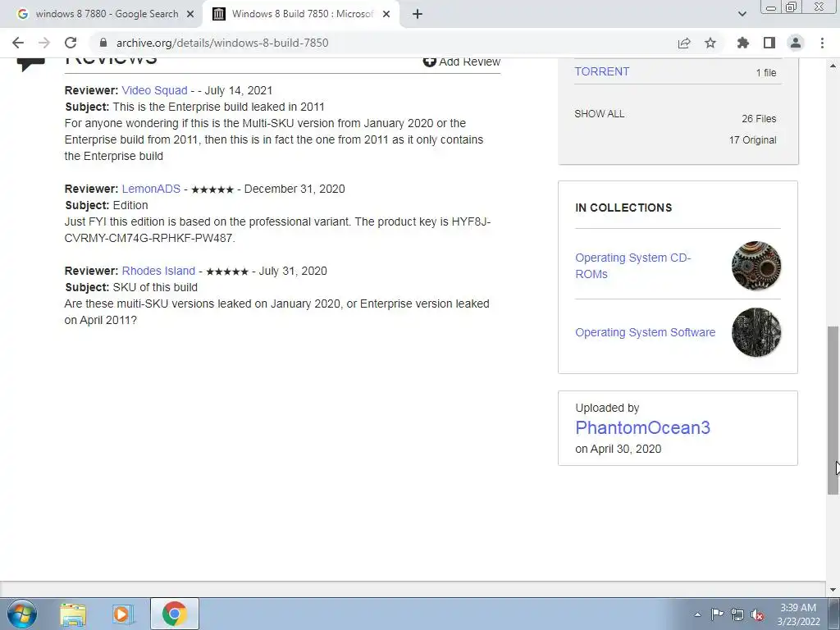Click the vertical scrollbar thumb
Viewport: 840px width, 630px height.
(833, 410)
